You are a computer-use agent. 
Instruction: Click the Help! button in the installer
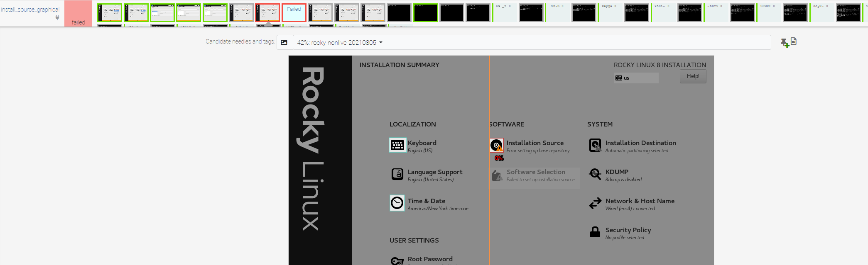pos(693,76)
